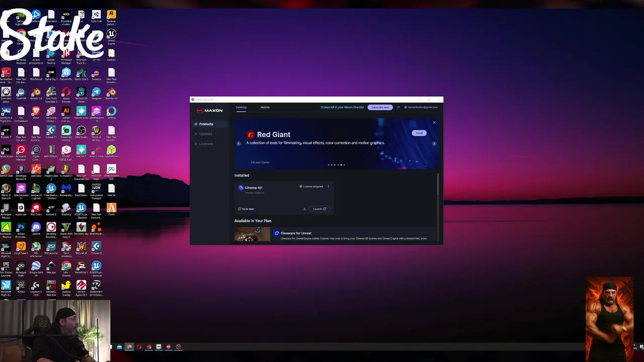644x362 pixels.
Task: Close the Red Giant banner
Action: [434, 123]
